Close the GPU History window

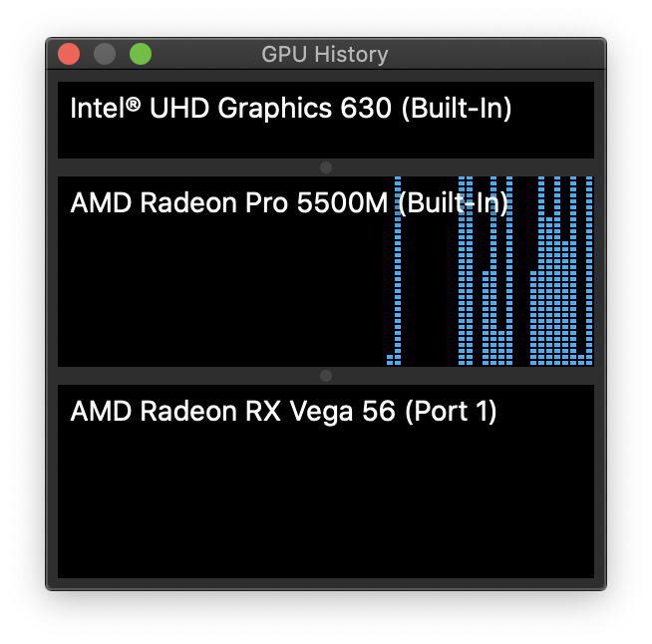pos(69,54)
